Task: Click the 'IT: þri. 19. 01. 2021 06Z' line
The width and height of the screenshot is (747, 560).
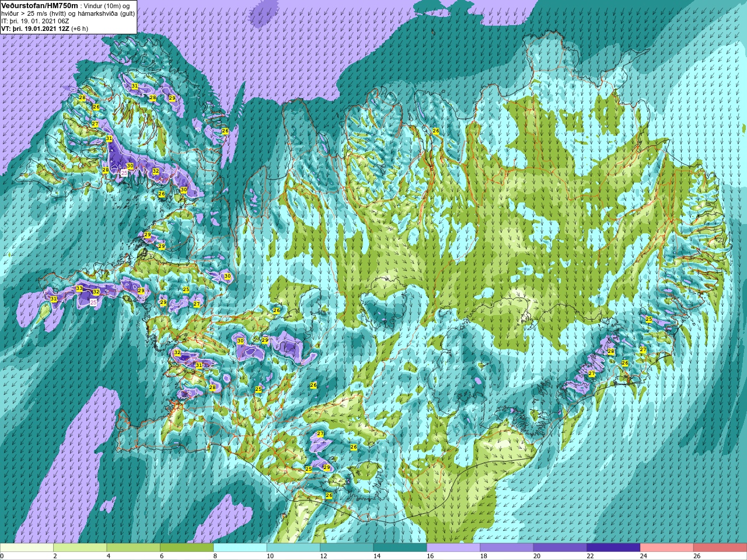Action: click(34, 21)
